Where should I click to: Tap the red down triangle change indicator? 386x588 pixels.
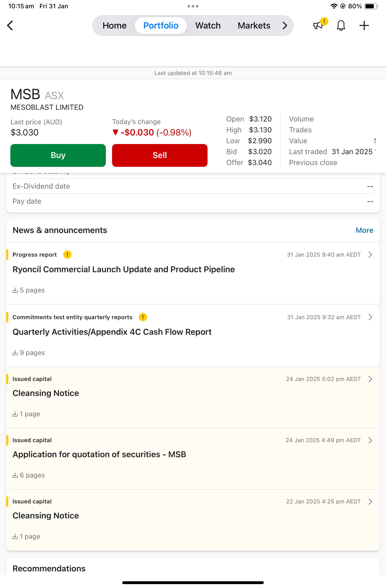[x=115, y=132]
